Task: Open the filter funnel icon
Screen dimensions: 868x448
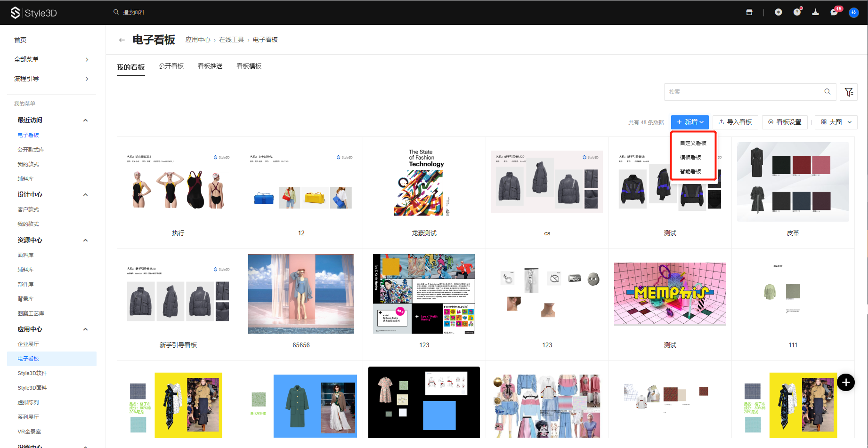Action: point(849,92)
